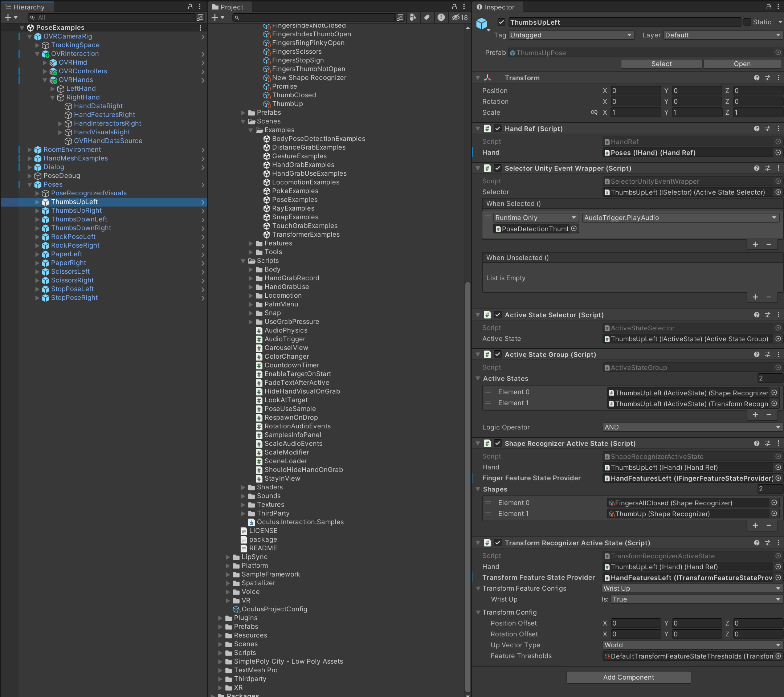Select PoseExamples scene asset in Project
Screen dimensions: 784x697
295,199
